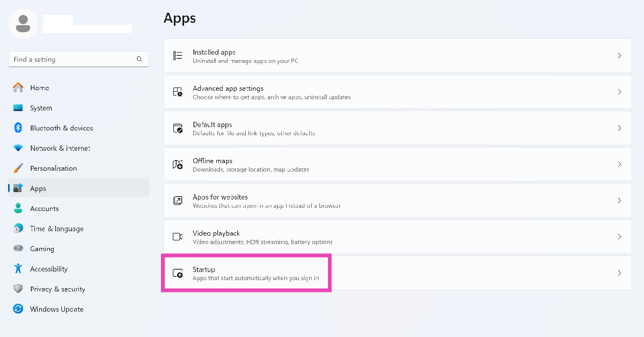Click 'Defaults for file and link types' text
644x337 pixels.
[x=254, y=133]
